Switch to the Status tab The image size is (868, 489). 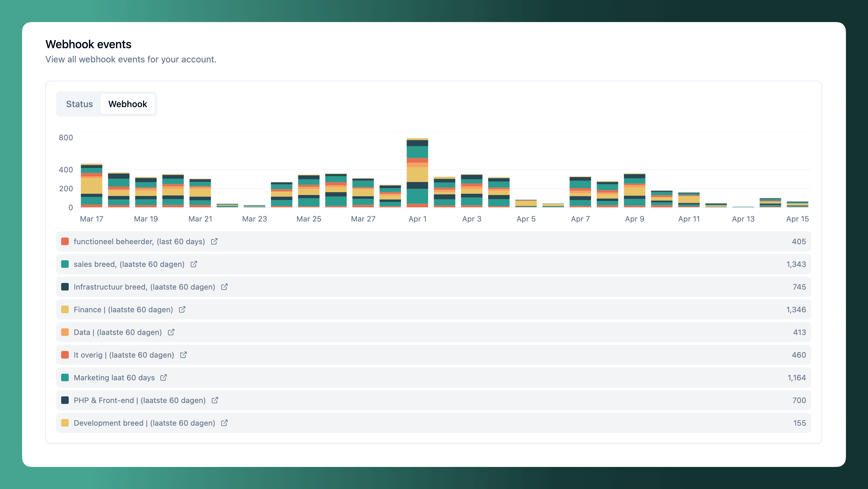click(79, 104)
